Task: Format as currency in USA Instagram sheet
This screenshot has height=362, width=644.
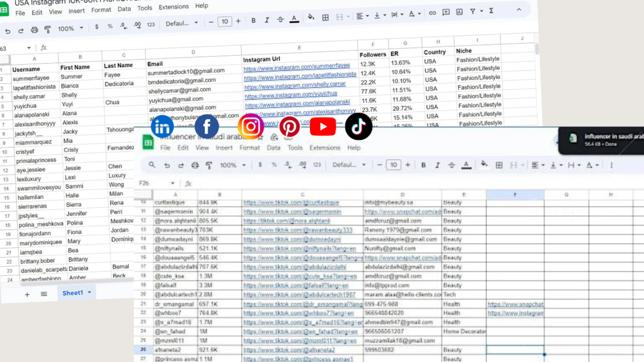Action: (x=97, y=27)
